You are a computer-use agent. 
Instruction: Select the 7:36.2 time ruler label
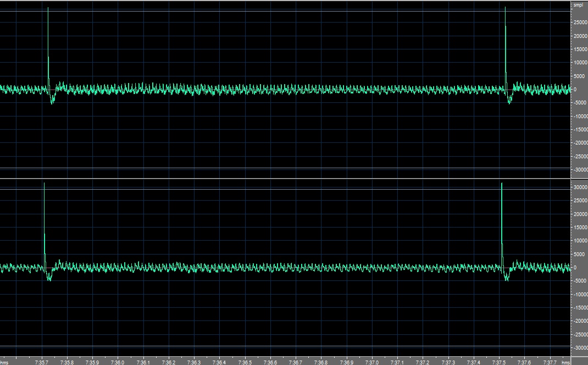click(169, 362)
